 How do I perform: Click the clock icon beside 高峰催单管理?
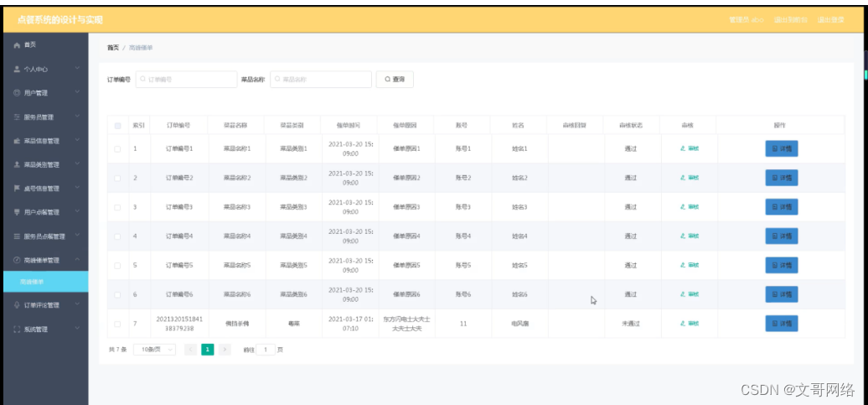pyautogui.click(x=17, y=260)
